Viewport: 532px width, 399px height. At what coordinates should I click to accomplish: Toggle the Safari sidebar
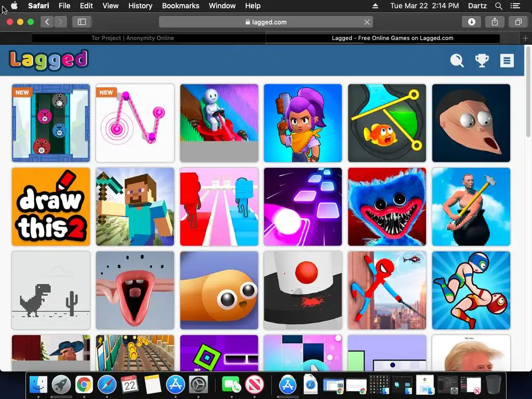point(82,22)
